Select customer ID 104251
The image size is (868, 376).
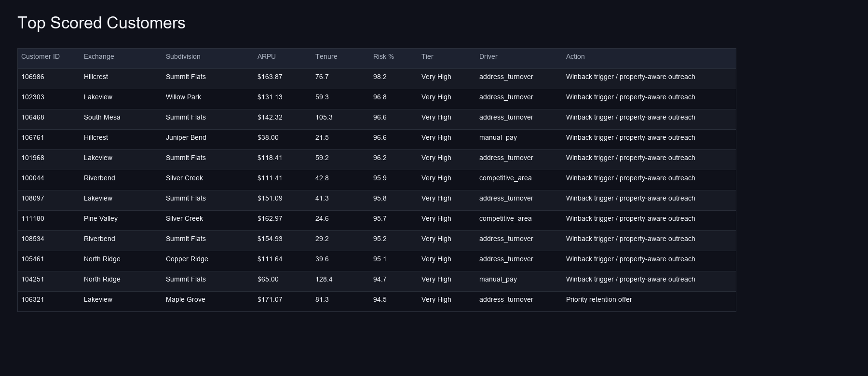click(x=33, y=279)
